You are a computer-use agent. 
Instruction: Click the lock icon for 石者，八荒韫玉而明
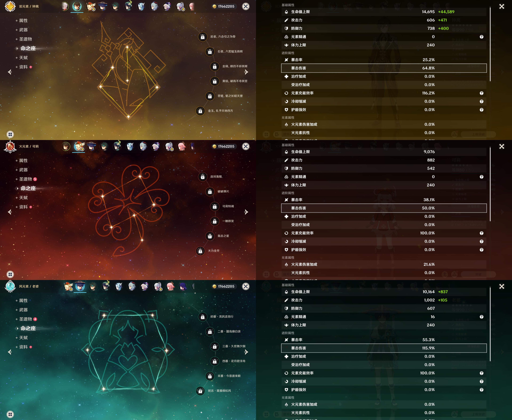[x=210, y=51]
